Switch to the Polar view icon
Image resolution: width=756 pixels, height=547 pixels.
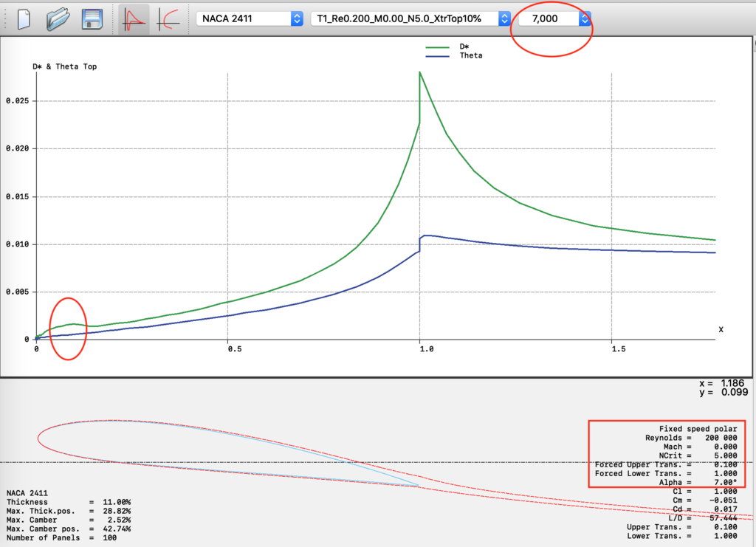(x=171, y=18)
